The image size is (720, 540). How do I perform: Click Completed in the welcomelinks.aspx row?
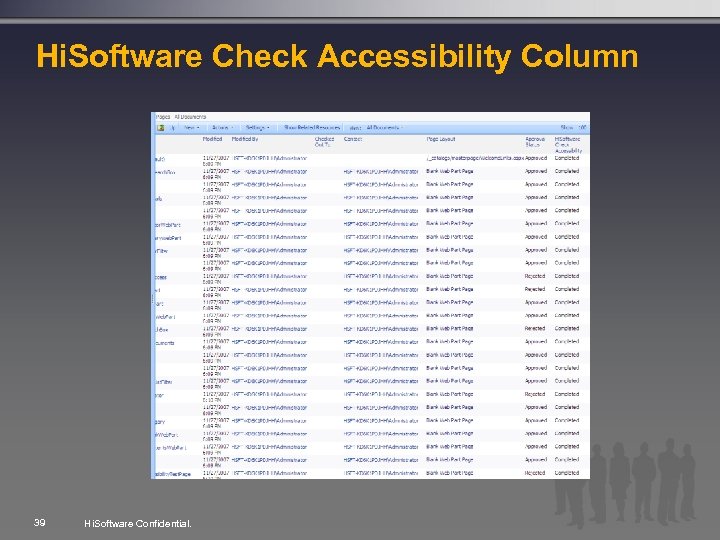coord(567,158)
